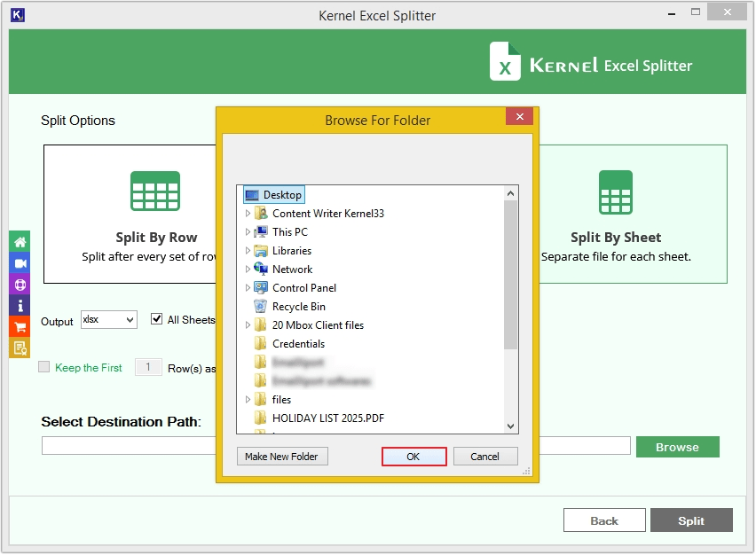Image resolution: width=756 pixels, height=555 pixels.
Task: Click the folder list vertical scrollbar thumb
Action: pyautogui.click(x=510, y=275)
